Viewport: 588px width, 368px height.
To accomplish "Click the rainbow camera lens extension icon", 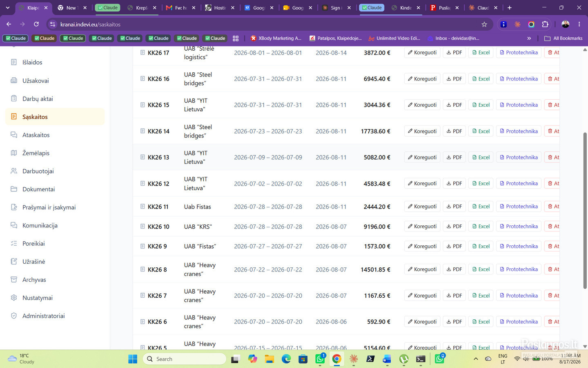I will point(531,25).
